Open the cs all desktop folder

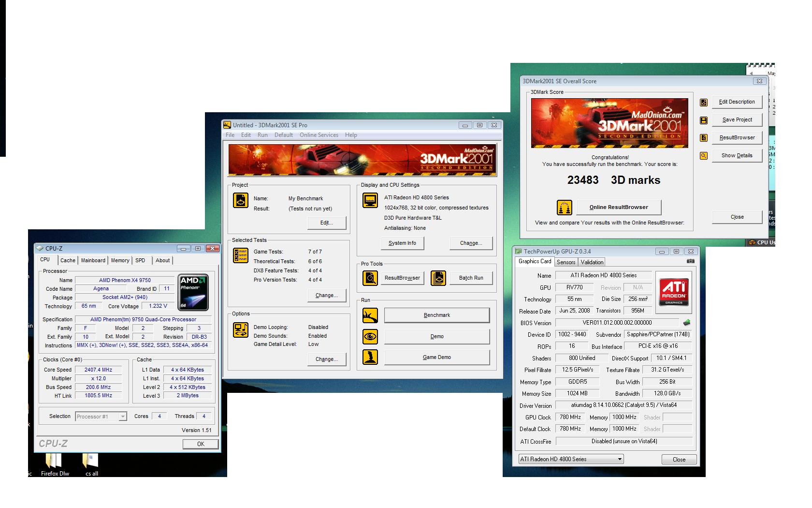pyautogui.click(x=91, y=464)
